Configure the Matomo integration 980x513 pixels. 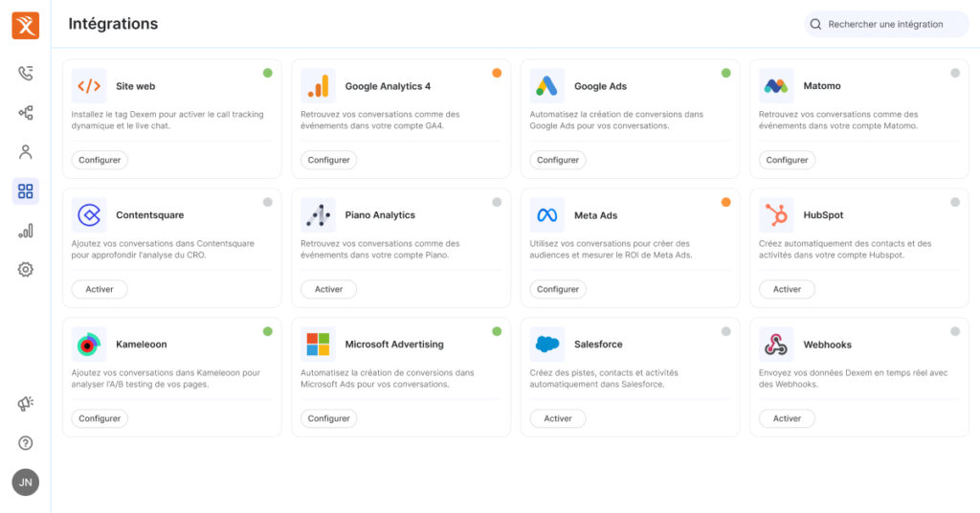(x=787, y=160)
